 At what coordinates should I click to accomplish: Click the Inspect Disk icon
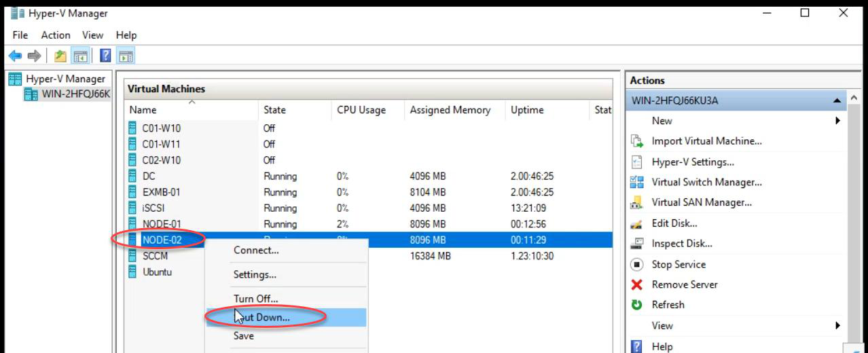pyautogui.click(x=636, y=244)
